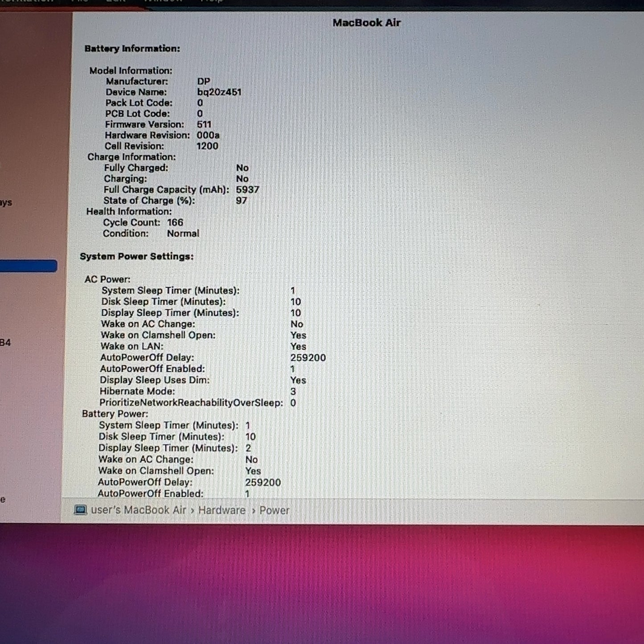Image resolution: width=644 pixels, height=644 pixels.
Task: Click the highlighted blue sidebar row
Action: [29, 266]
